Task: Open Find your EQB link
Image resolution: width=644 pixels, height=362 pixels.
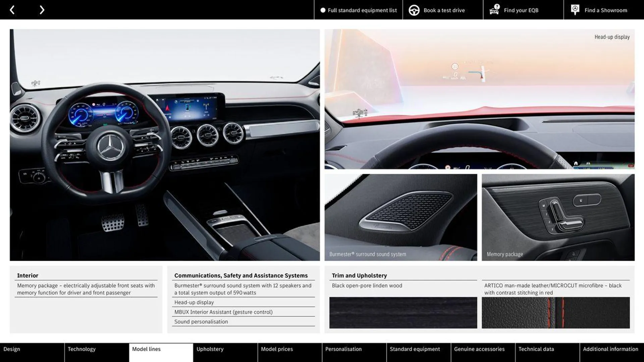Action: coord(523,10)
